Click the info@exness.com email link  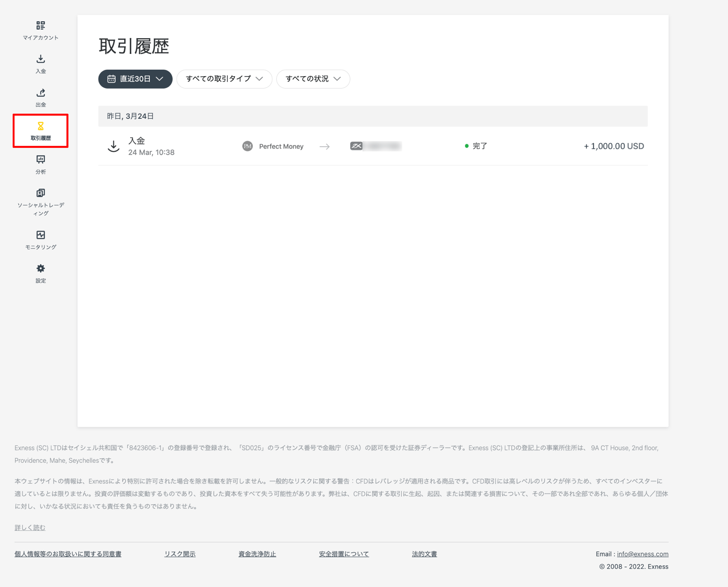642,554
